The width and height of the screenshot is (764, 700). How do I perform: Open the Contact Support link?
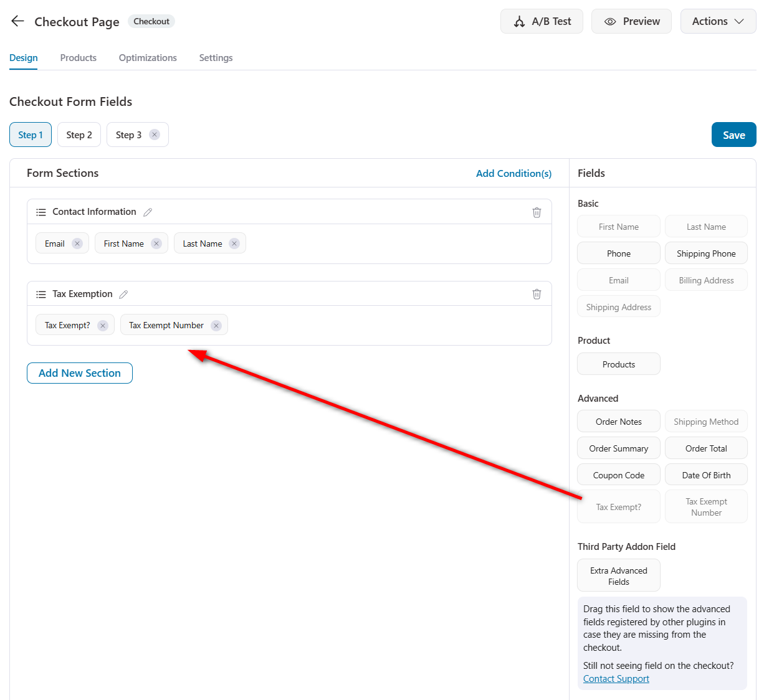tap(616, 678)
